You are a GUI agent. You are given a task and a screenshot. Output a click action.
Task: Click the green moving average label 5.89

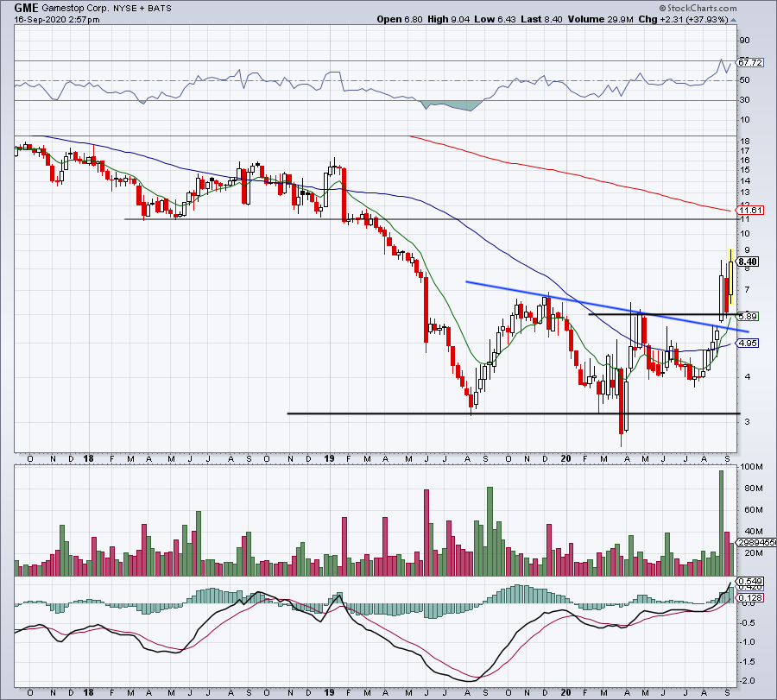[x=748, y=316]
